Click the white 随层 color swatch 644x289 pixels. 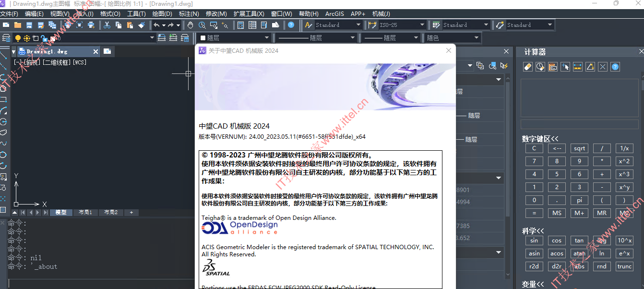tap(203, 38)
